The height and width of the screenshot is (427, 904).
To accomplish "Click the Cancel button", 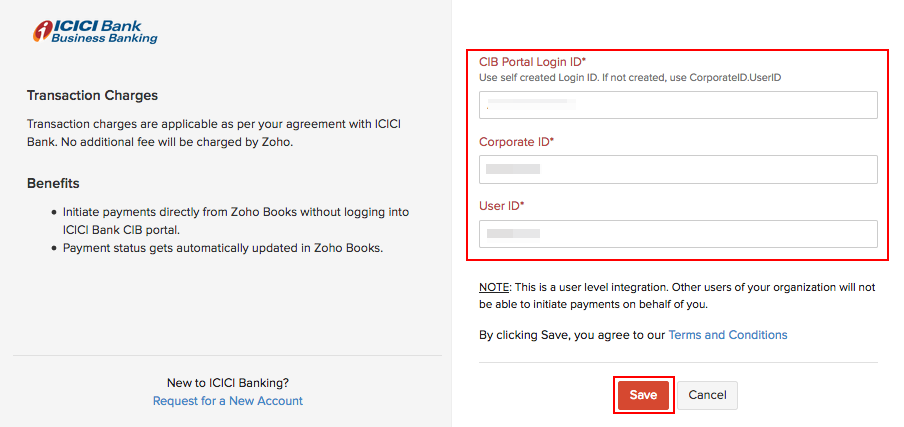I will [x=707, y=395].
